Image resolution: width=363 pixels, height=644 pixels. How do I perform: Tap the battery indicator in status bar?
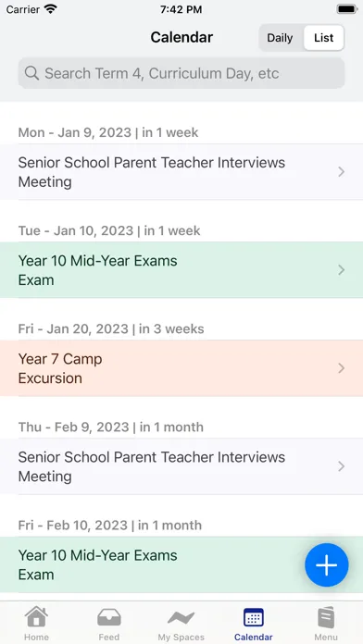point(347,9)
